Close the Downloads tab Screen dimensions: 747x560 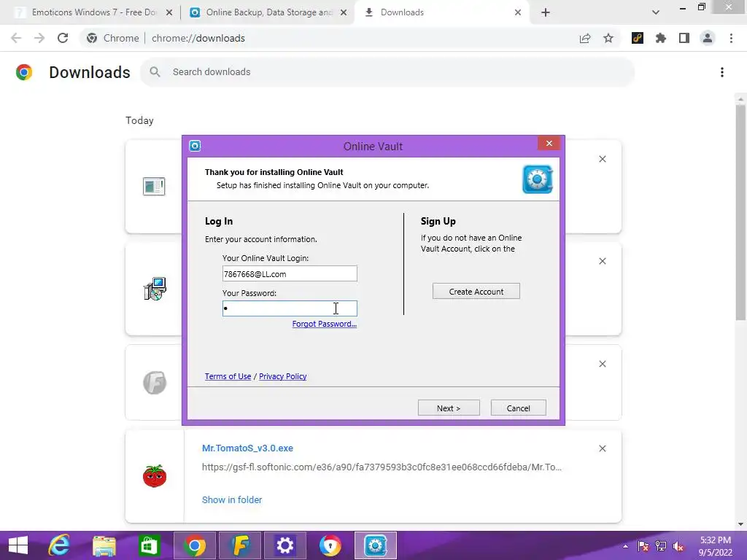(x=518, y=13)
